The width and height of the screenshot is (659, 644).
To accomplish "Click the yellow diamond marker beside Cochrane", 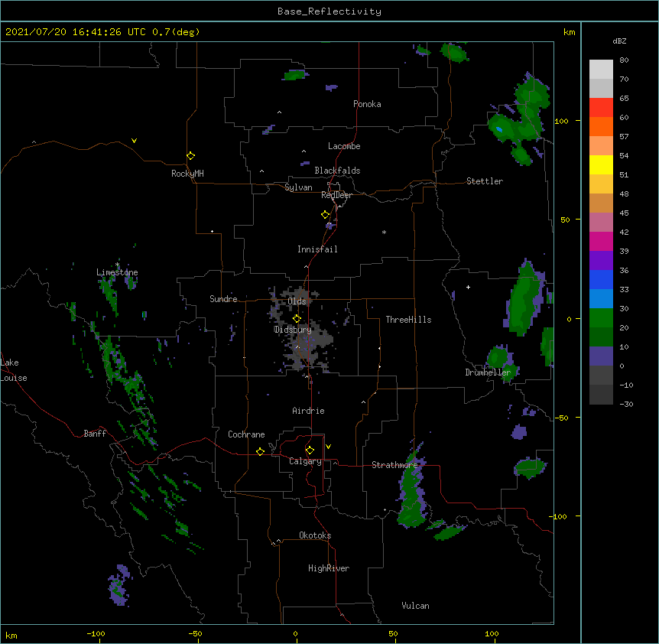I will [x=260, y=451].
